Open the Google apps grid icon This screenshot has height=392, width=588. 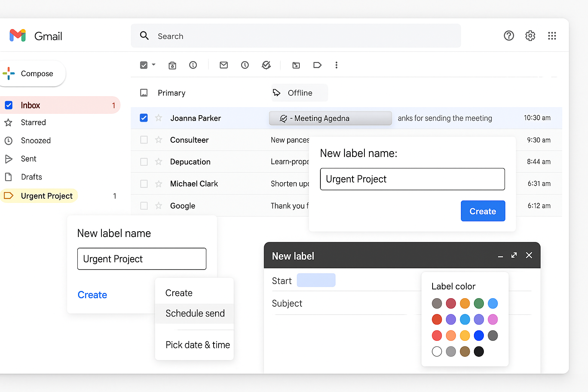(552, 36)
